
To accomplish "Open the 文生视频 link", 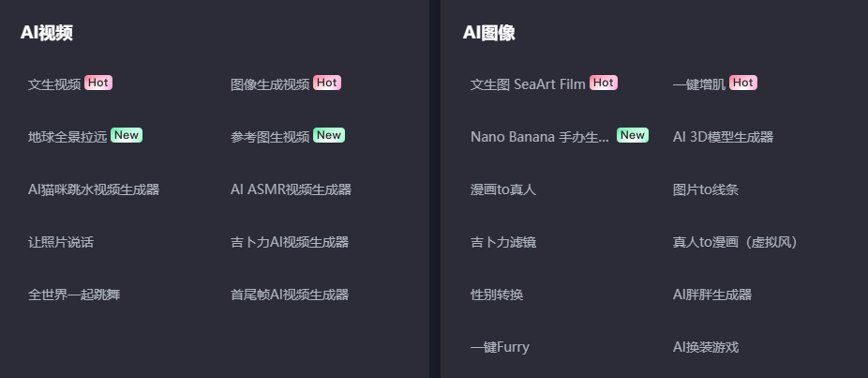I will (x=54, y=84).
